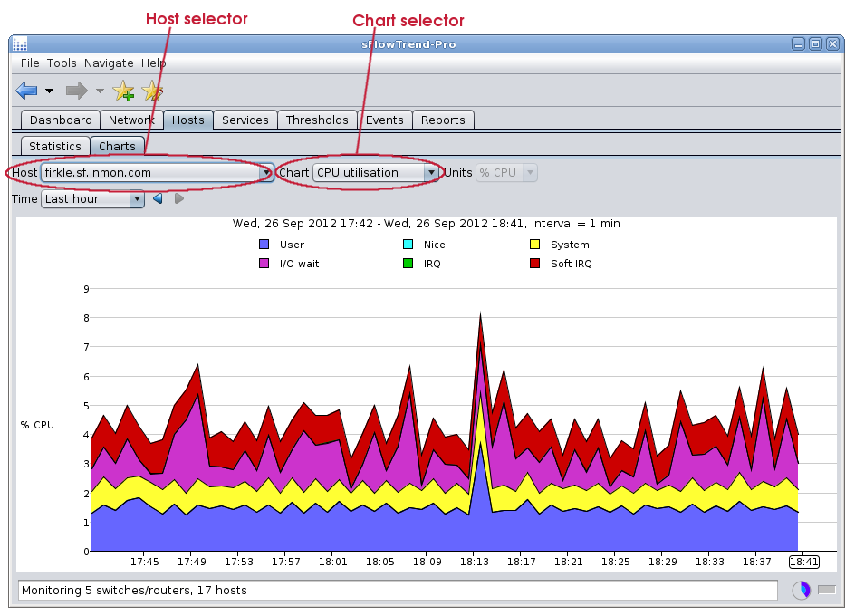Image resolution: width=855 pixels, height=616 pixels.
Task: Click the pie chart status icon
Action: tap(801, 591)
